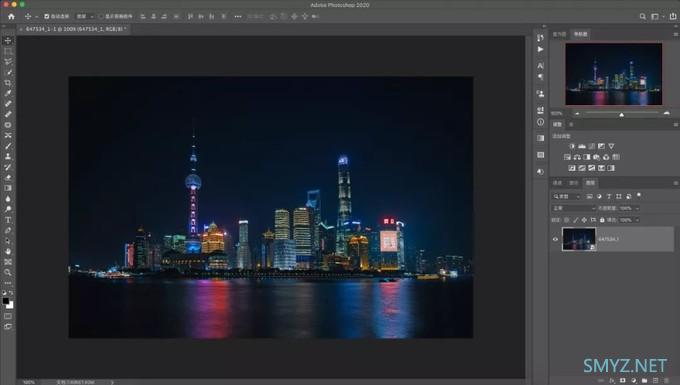This screenshot has height=385, width=680.
Task: Click the Navigator zoom slider handle
Action: (621, 114)
